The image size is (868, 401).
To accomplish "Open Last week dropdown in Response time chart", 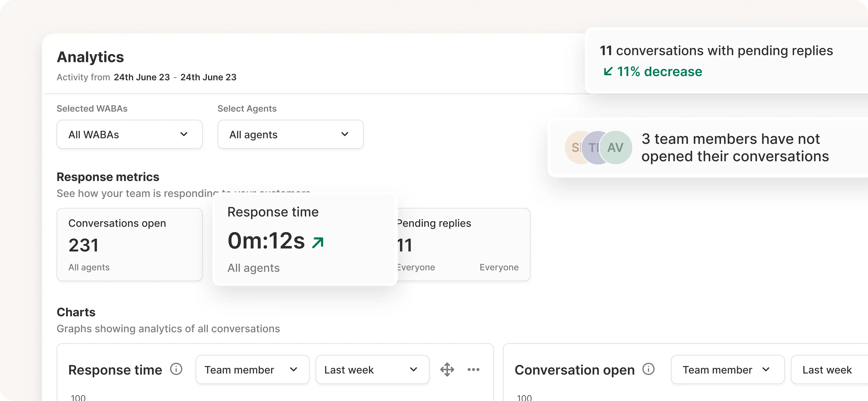I will 372,370.
